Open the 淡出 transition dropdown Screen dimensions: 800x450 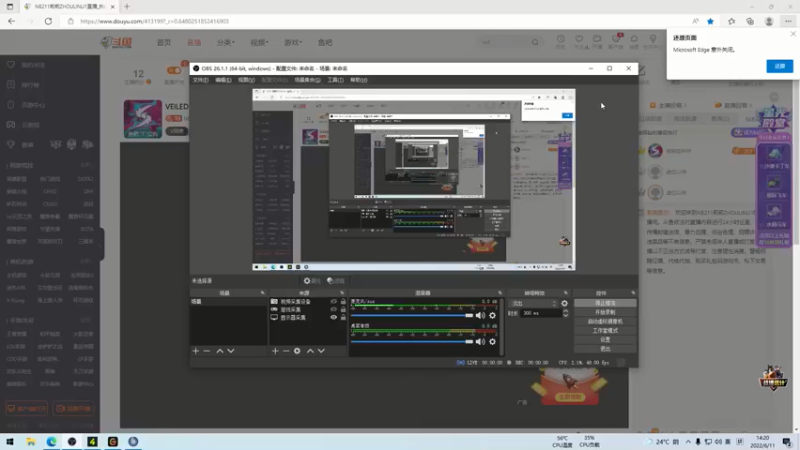tap(534, 304)
